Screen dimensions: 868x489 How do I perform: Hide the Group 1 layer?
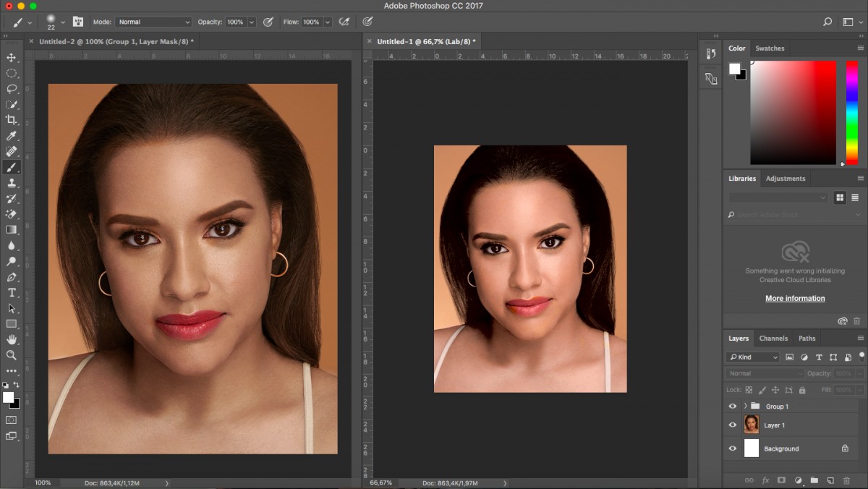(733, 407)
